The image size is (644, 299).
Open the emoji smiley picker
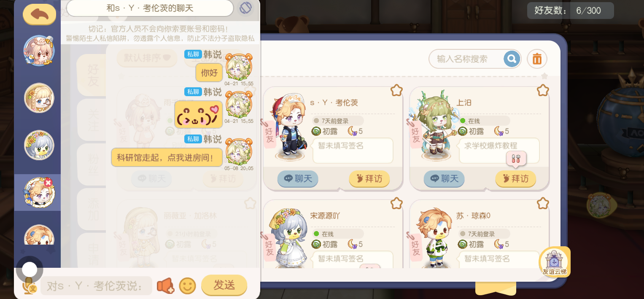187,286
